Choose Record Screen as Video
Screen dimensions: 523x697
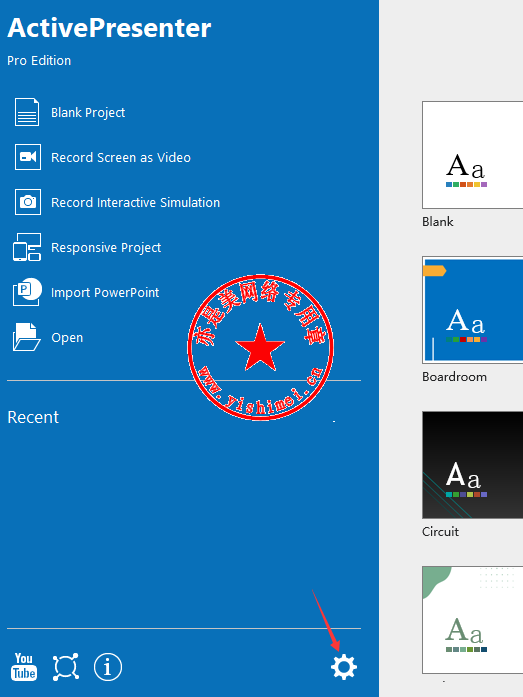coord(121,157)
